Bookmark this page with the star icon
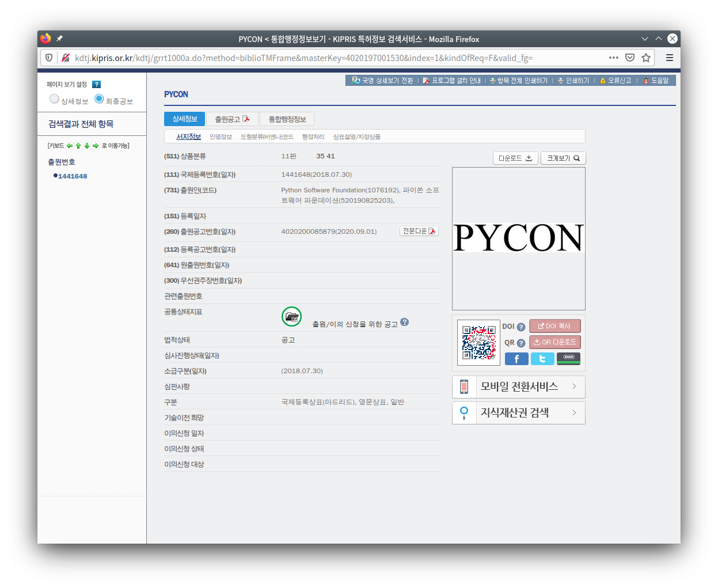718x588 pixels. pos(646,58)
